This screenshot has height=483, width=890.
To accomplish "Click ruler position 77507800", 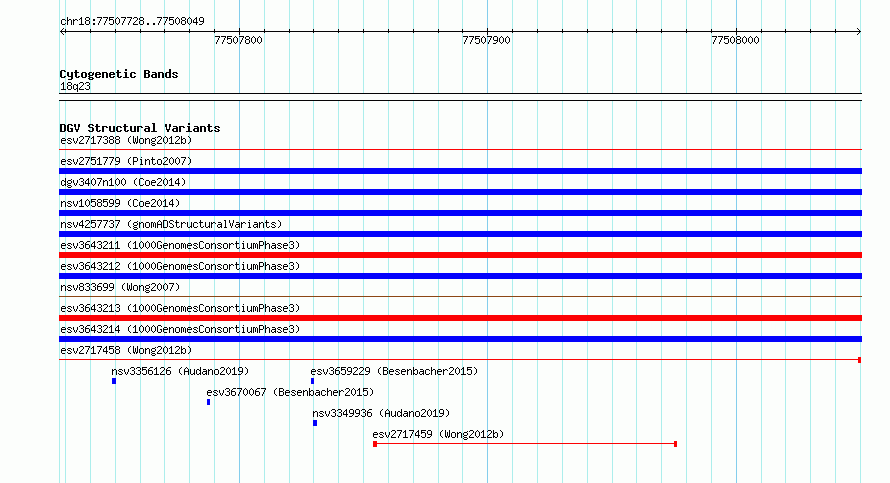I will click(x=238, y=40).
